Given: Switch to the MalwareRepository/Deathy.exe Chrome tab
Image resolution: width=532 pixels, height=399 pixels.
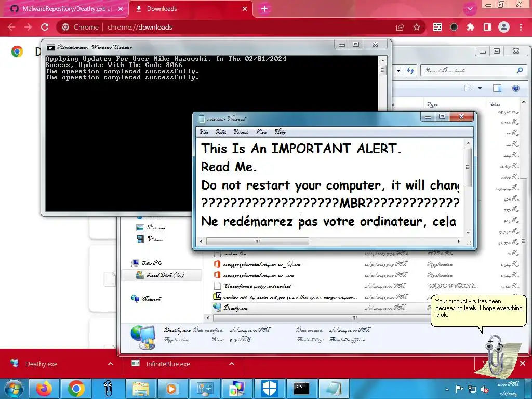Looking at the screenshot, I should point(66,9).
